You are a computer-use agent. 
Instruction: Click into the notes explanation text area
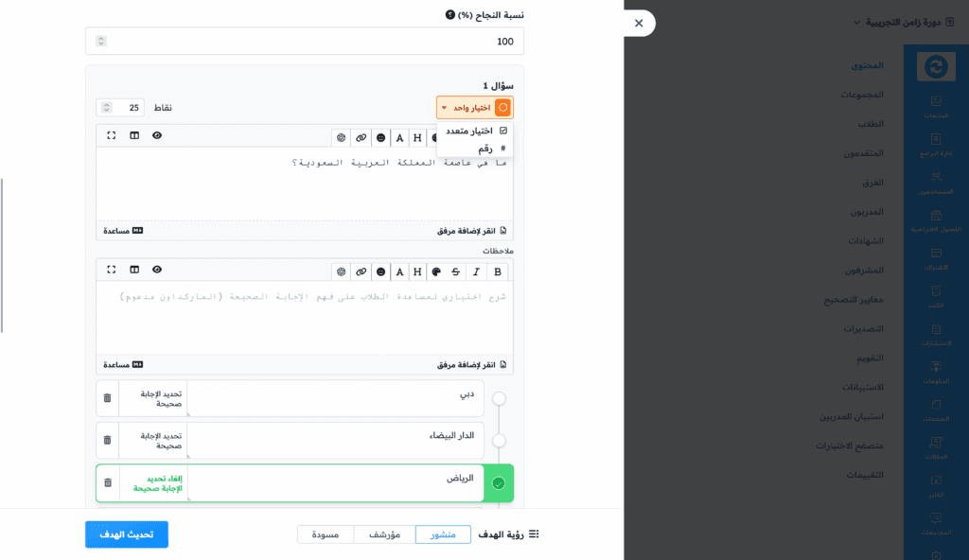click(305, 318)
